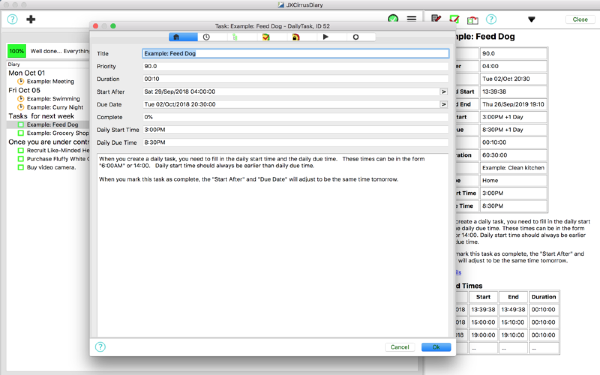Open the hamburger menu in main toolbar
Image resolution: width=600 pixels, height=375 pixels.
[x=411, y=18]
